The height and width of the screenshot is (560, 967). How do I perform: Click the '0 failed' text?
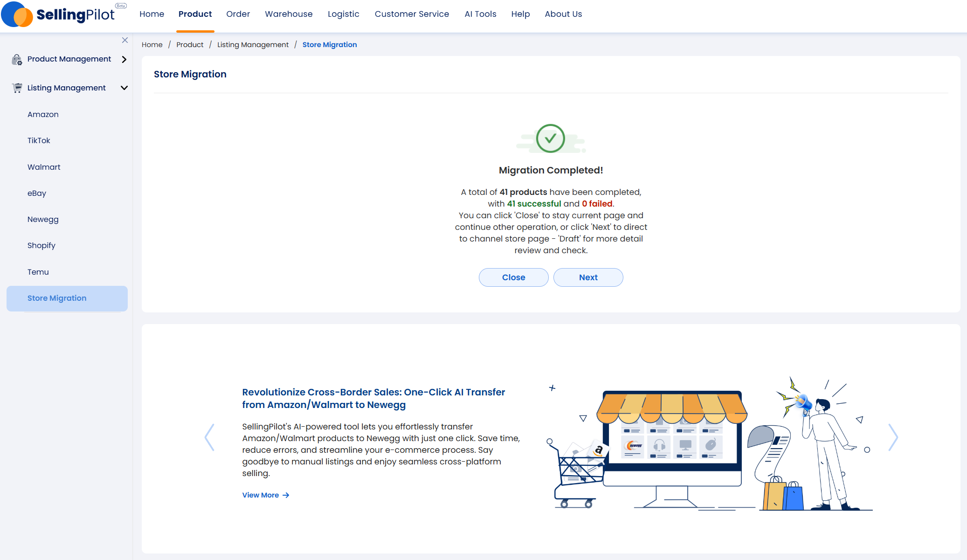tap(597, 204)
